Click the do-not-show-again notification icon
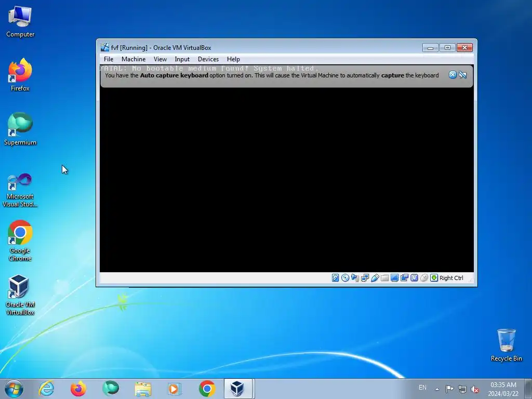The image size is (532, 399). (463, 75)
